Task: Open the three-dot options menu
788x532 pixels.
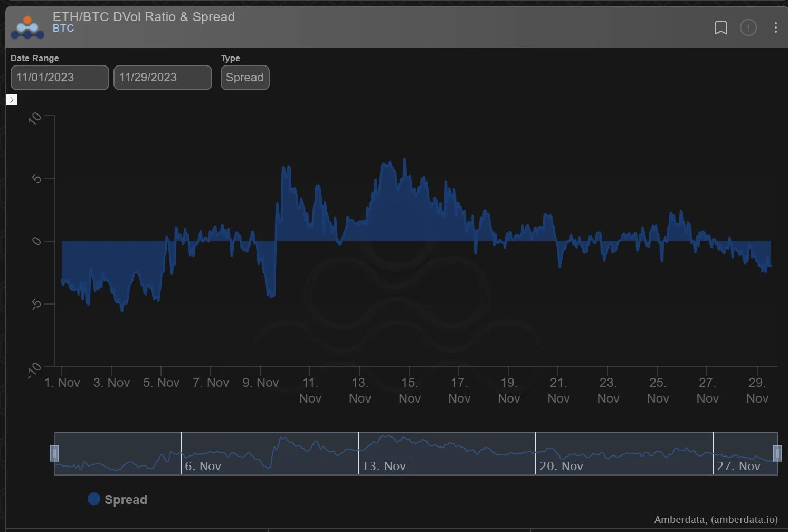Action: pos(775,27)
